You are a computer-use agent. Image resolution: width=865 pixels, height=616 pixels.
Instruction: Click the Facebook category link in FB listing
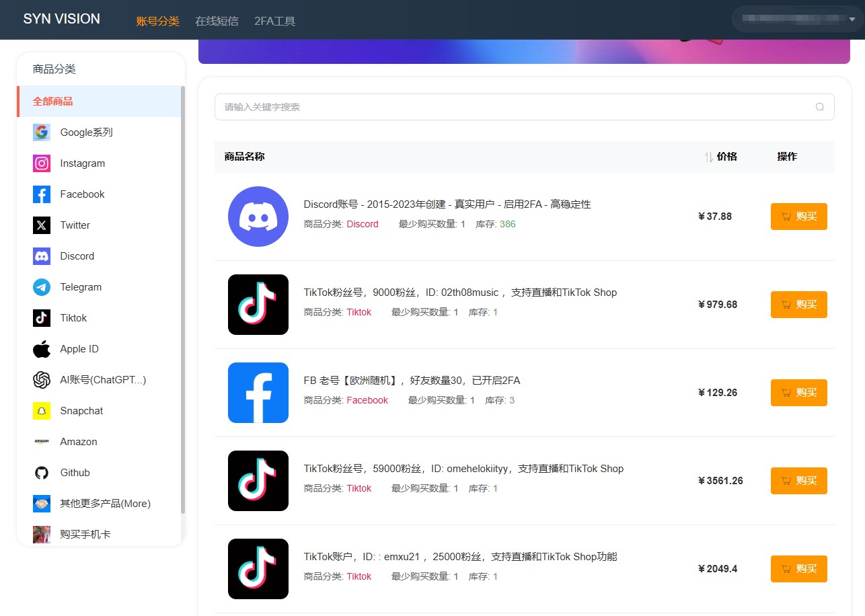click(x=367, y=400)
